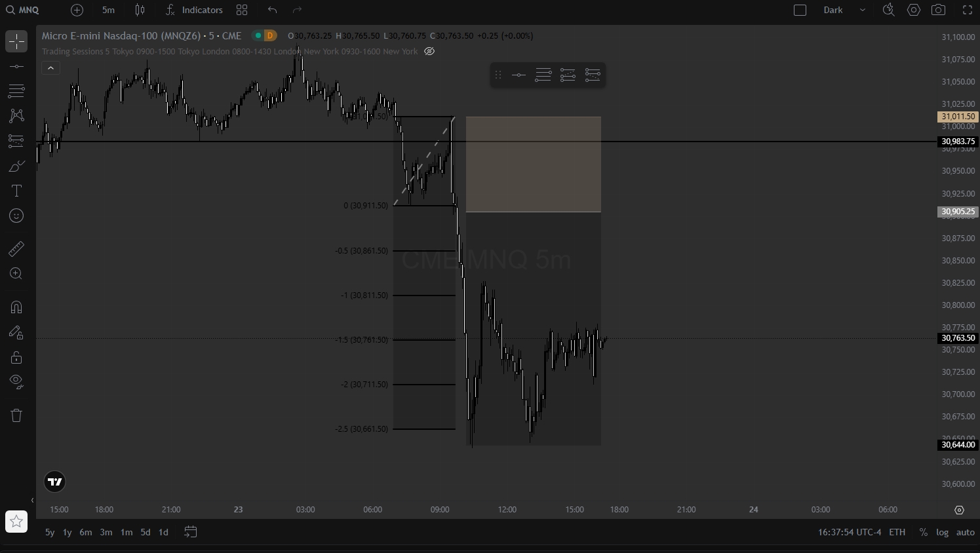Image resolution: width=980 pixels, height=553 pixels.
Task: Click the 31,011.50 price label
Action: 958,117
